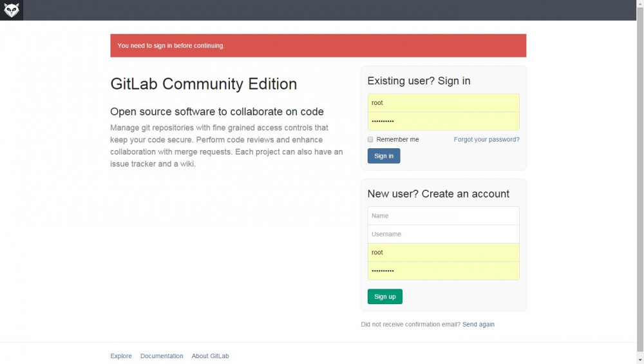Click the scrollbar down arrow
The height and width of the screenshot is (364, 644).
(x=640, y=359)
